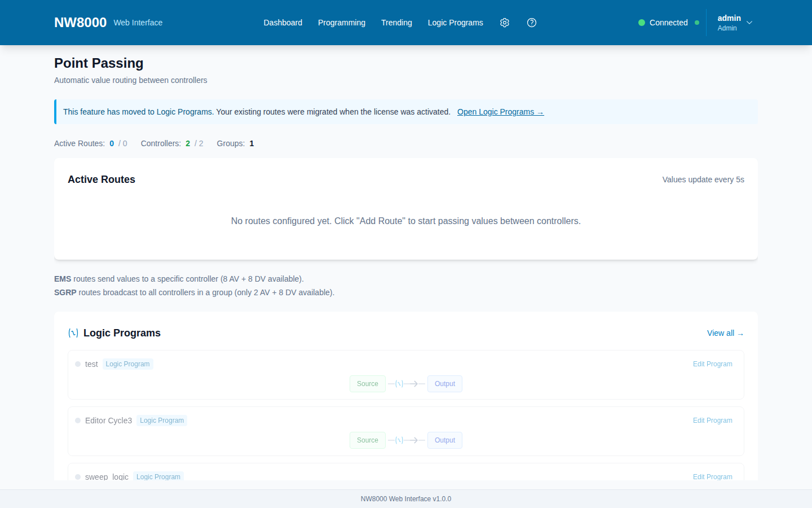Go to the Dashboard tab

pos(283,23)
